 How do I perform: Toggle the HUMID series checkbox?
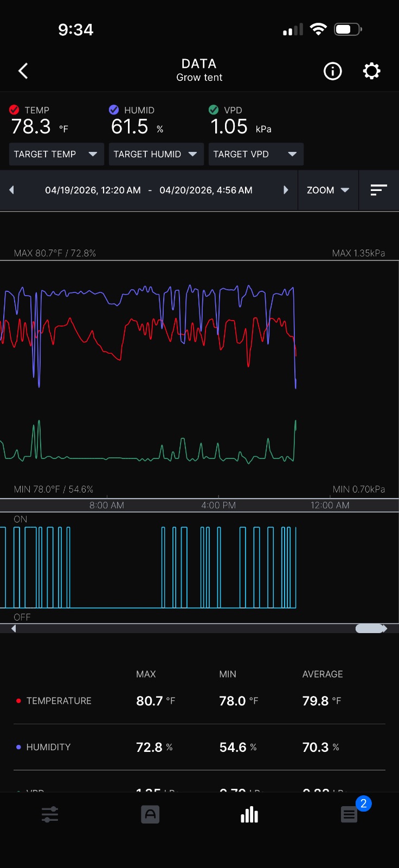(x=114, y=110)
